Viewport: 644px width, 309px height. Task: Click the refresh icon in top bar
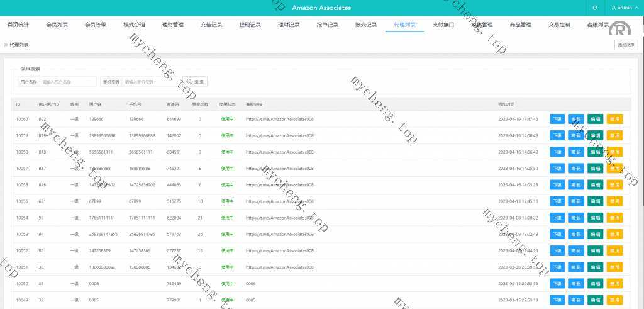595,8
